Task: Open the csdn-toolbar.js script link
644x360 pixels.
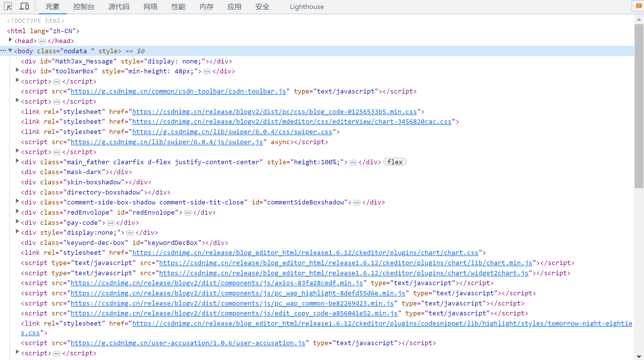Action: point(178,91)
